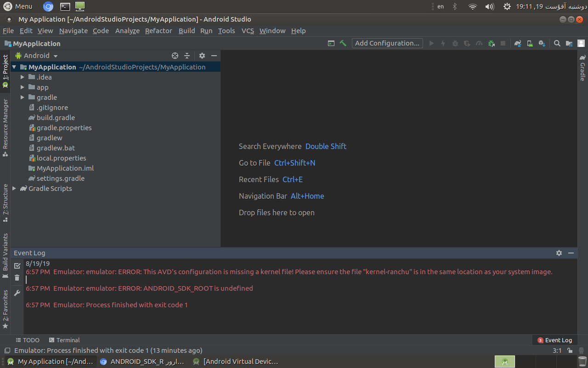Screen dimensions: 588x368
Task: Toggle the 1: Project side tool window
Action: tap(5, 71)
